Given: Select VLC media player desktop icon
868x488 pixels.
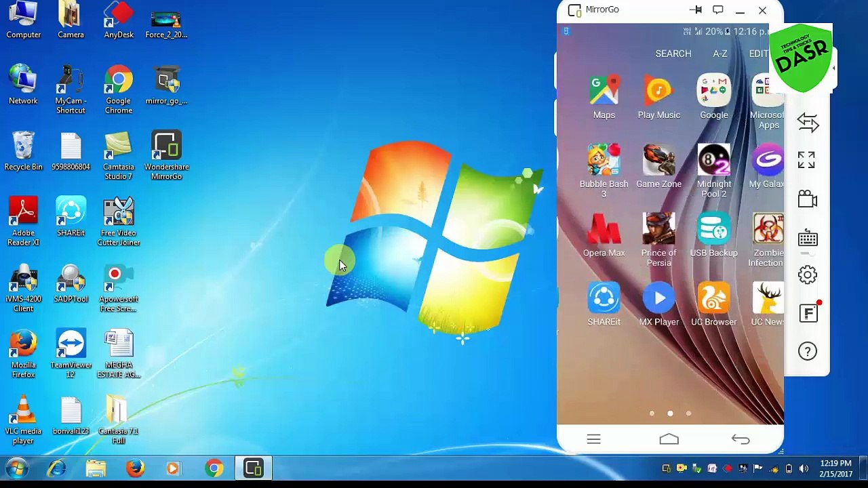Looking at the screenshot, I should (x=23, y=419).
